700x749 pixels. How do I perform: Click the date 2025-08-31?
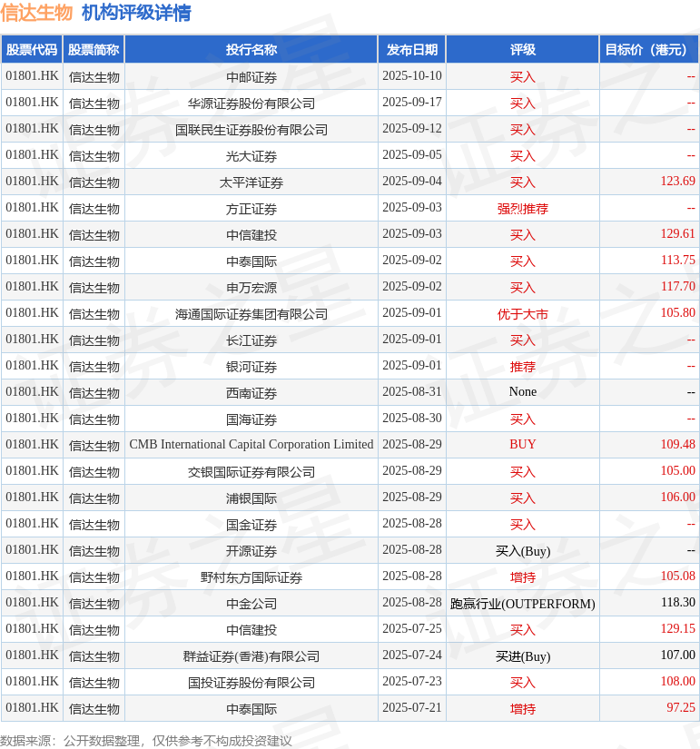[412, 391]
